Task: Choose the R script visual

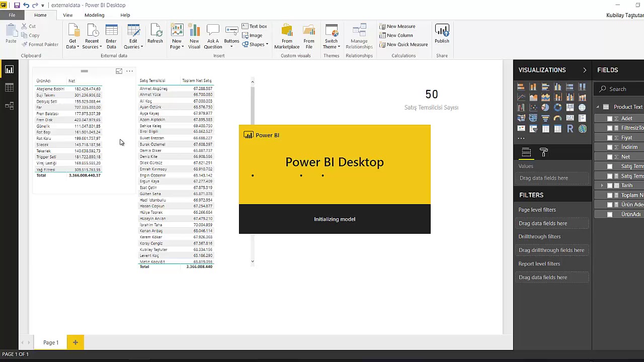Action: click(x=570, y=128)
